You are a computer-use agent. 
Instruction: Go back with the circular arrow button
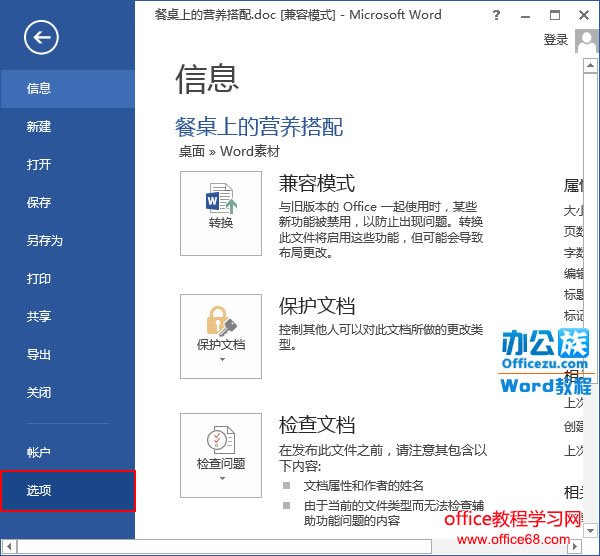pos(41,37)
